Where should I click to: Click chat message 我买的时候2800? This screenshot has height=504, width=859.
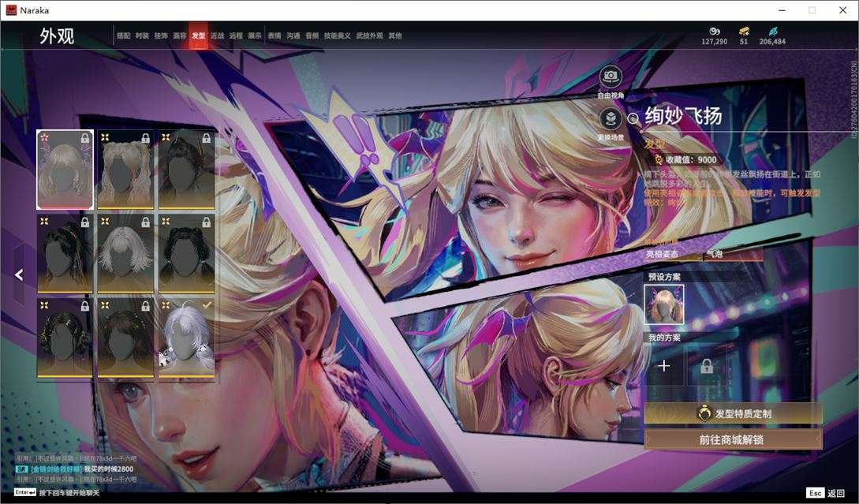coord(109,469)
